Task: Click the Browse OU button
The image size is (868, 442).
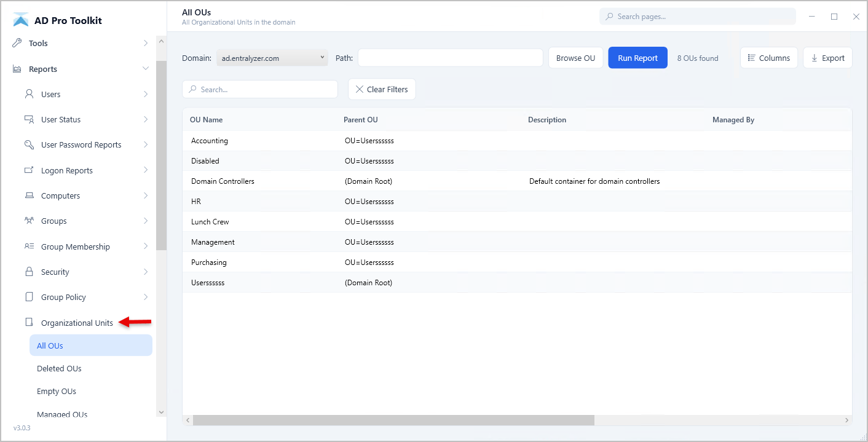Action: 575,58
